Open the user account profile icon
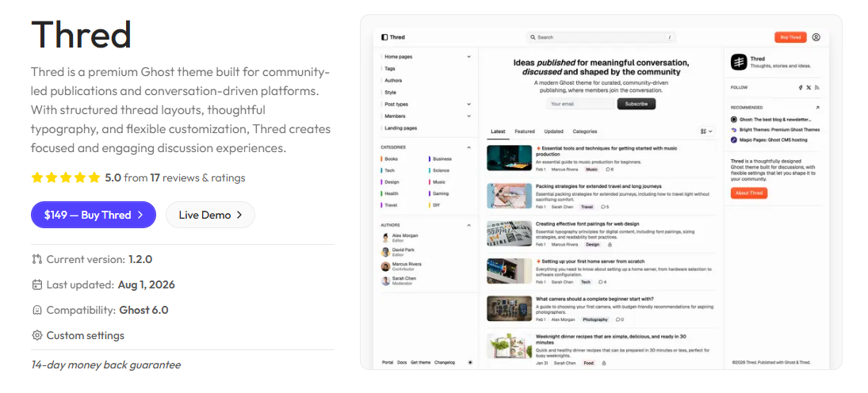This screenshot has height=393, width=868. click(x=816, y=37)
